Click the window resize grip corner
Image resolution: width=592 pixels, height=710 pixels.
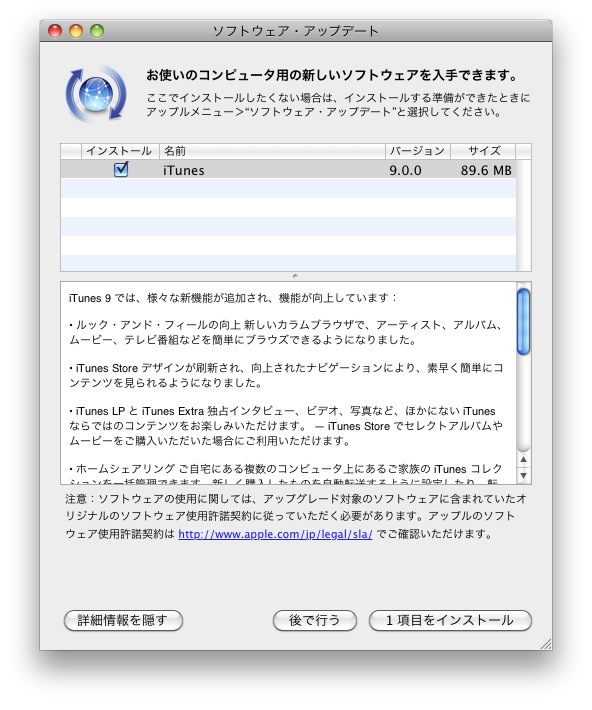pos(546,643)
